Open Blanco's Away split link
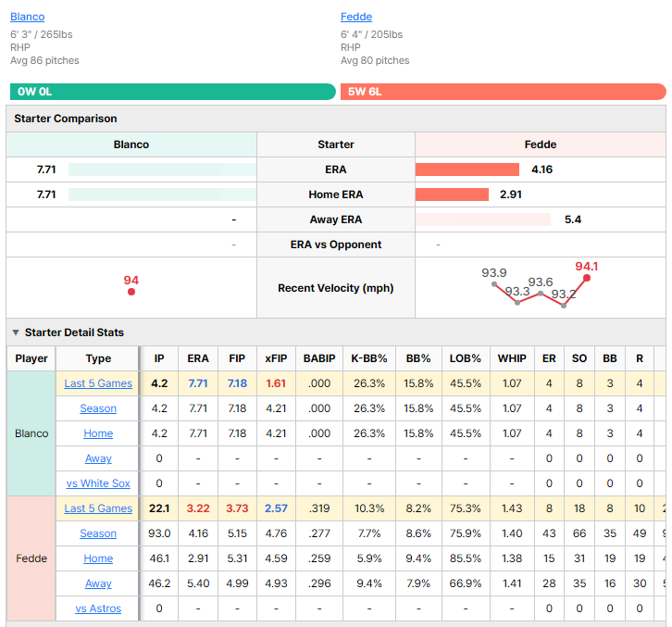672x627 pixels. pos(98,458)
